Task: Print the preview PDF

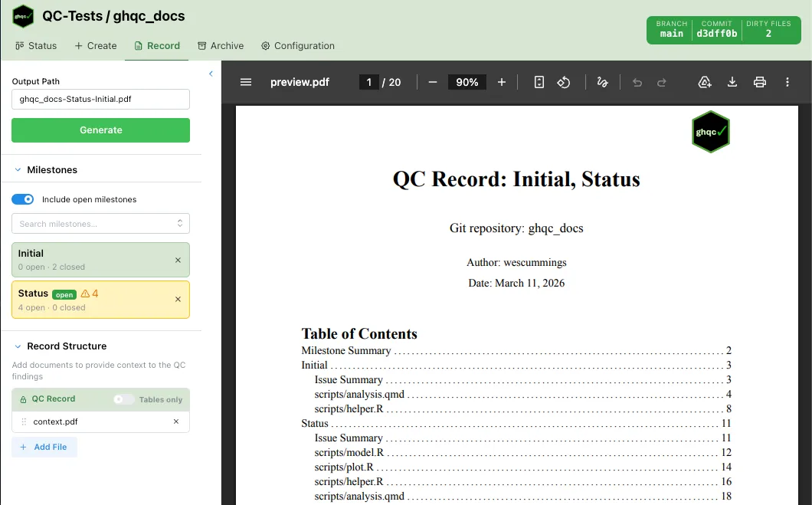Action: [760, 82]
